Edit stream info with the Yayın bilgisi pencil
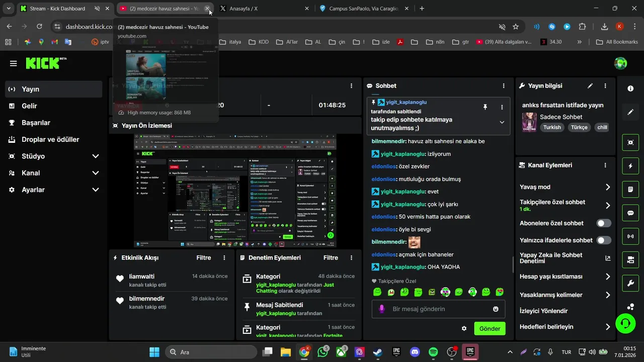The width and height of the screenshot is (644, 362). (590, 86)
